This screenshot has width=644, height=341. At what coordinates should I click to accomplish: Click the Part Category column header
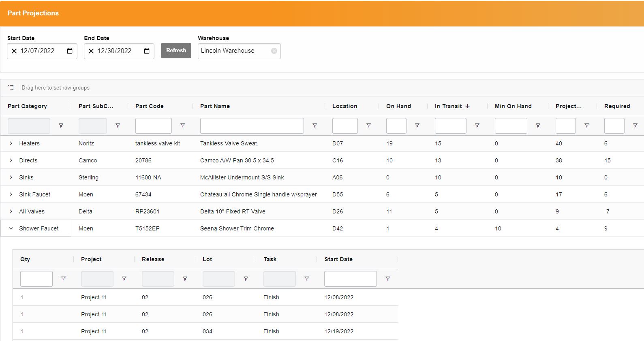27,106
